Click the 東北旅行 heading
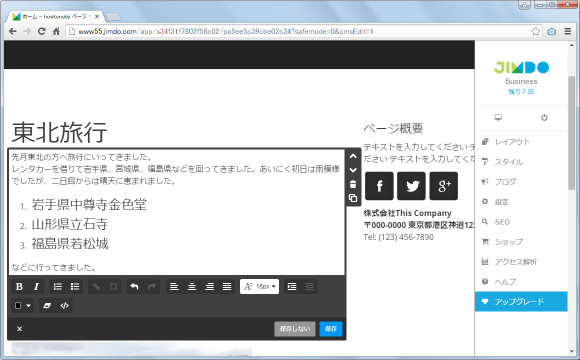Screen dimensions: 580x360 [60, 132]
